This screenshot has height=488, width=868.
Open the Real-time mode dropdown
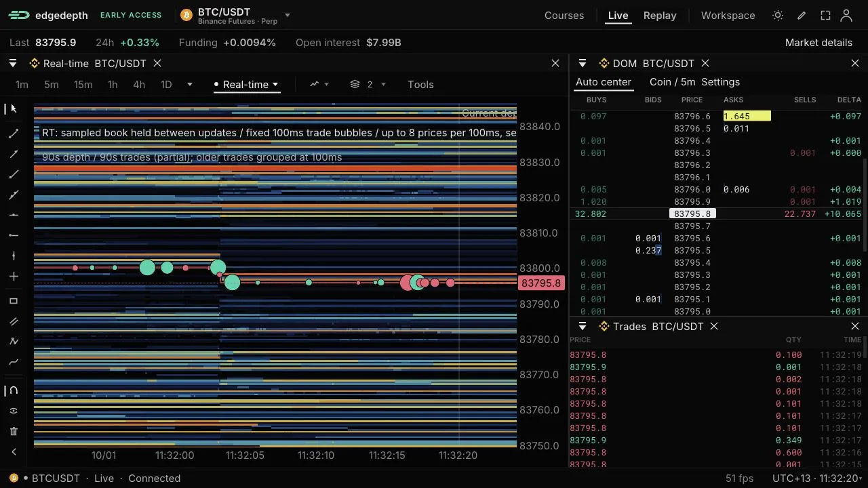[247, 85]
